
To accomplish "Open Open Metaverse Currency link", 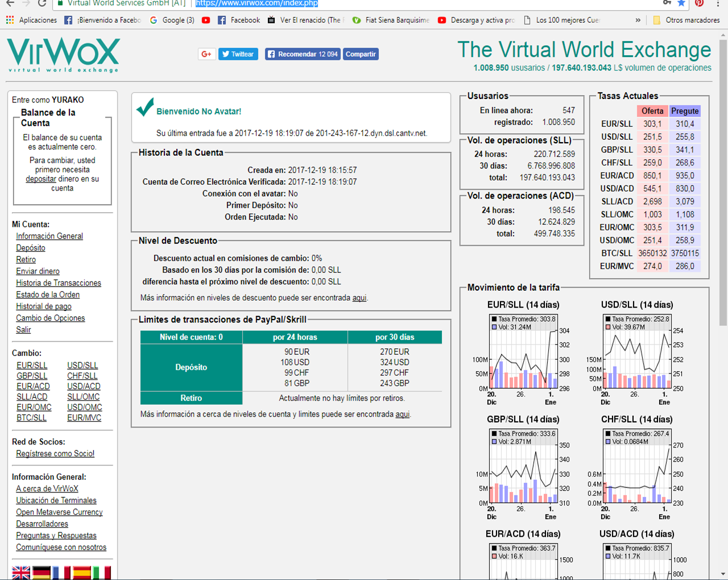I will 59,512.
